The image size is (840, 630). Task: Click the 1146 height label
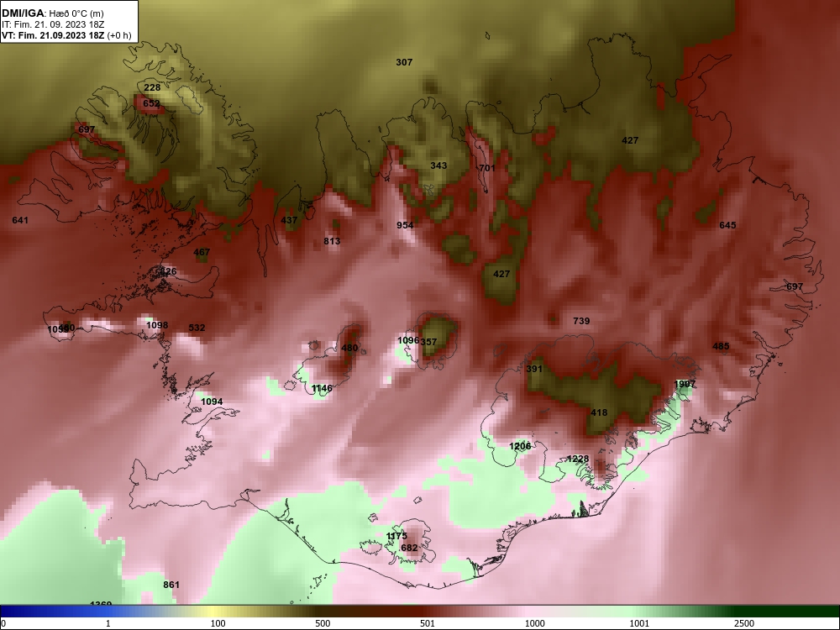pyautogui.click(x=322, y=388)
